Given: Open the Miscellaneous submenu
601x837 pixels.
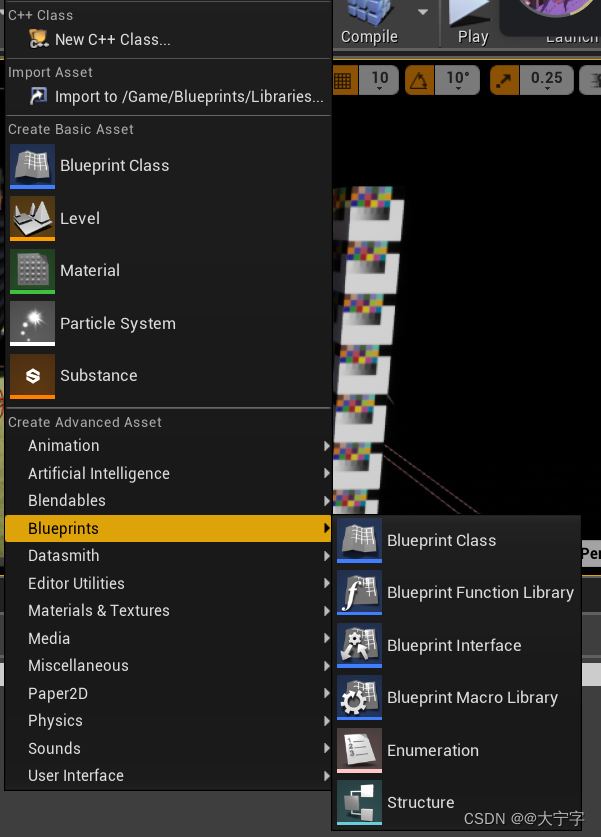Looking at the screenshot, I should tap(168, 666).
